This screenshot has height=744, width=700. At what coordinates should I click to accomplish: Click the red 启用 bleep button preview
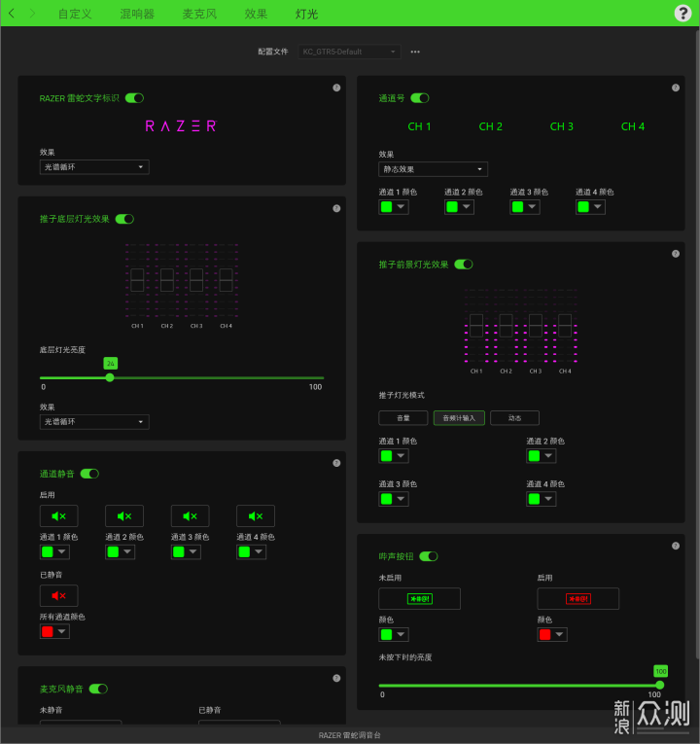point(578,599)
